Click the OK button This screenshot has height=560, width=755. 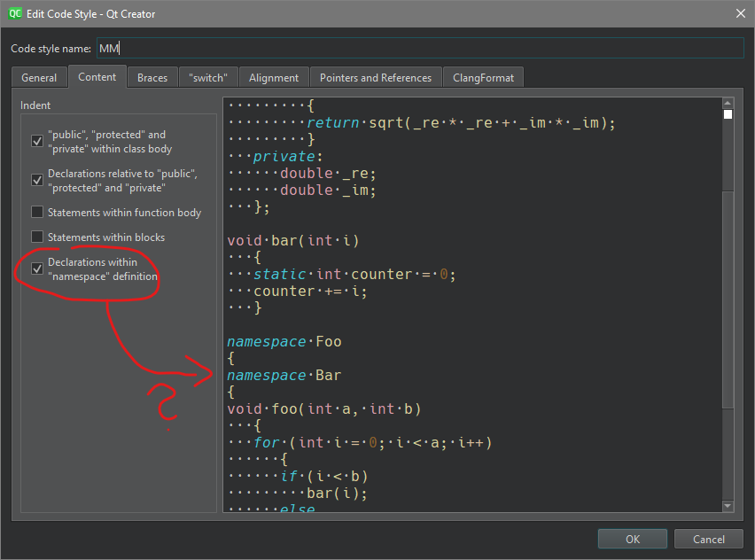[x=632, y=539]
